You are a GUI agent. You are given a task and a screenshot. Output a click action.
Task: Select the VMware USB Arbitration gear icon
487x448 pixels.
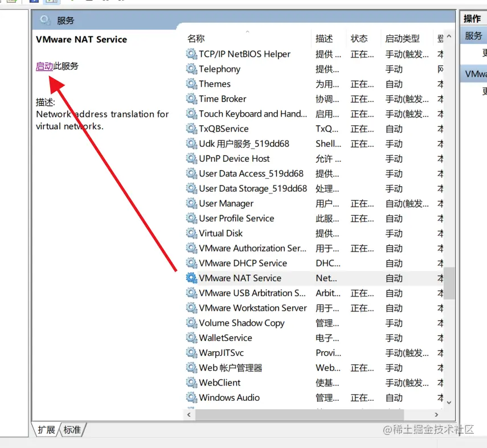(x=191, y=293)
